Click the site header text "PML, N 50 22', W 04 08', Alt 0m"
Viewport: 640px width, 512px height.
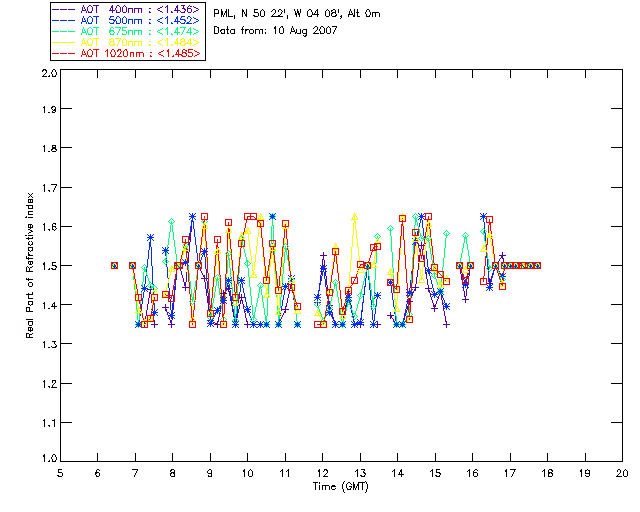(x=297, y=14)
